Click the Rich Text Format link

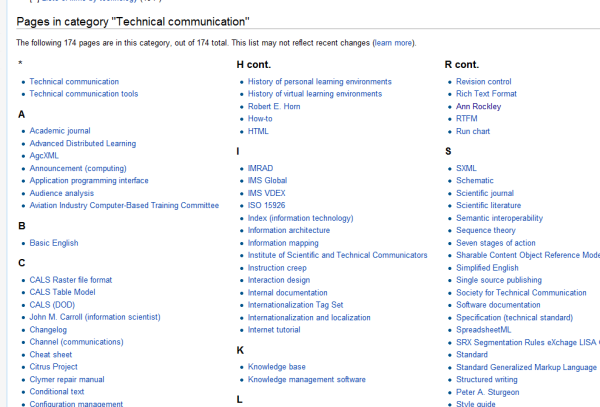486,94
